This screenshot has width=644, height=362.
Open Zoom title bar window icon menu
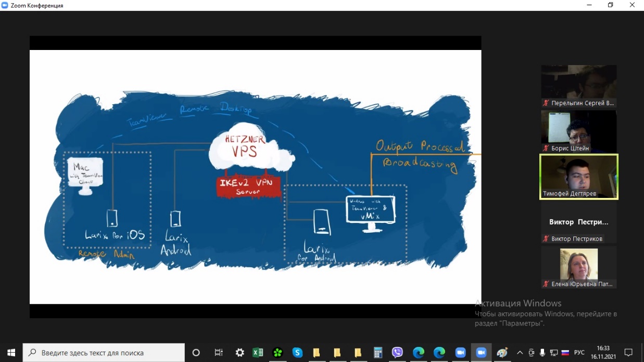pyautogui.click(x=5, y=5)
